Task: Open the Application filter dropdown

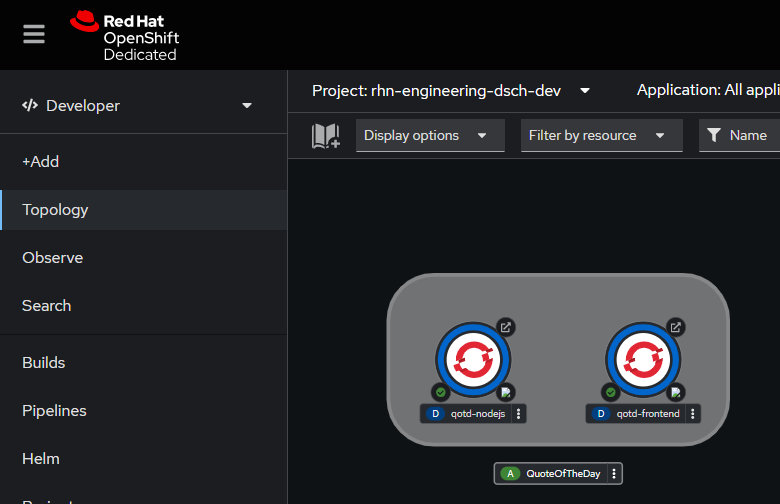Action: (708, 90)
